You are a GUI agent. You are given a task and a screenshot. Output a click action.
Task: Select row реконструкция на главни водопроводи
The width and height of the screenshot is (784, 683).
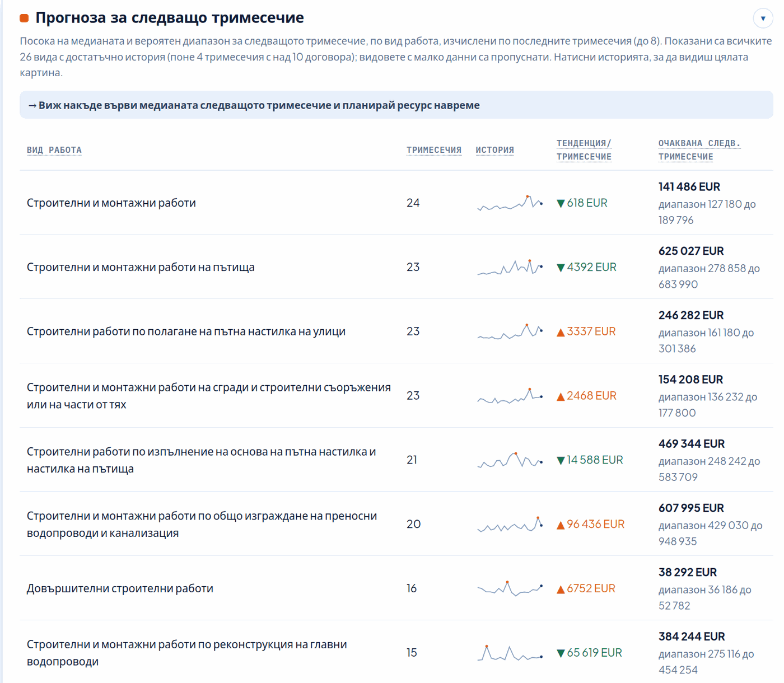pos(396,653)
